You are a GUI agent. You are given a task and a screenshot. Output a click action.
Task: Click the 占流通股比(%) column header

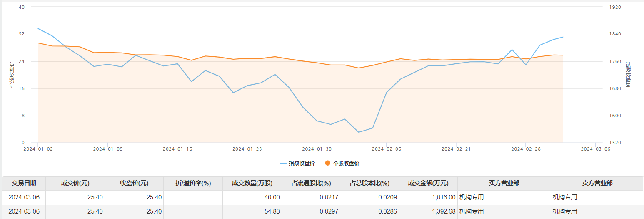(x=311, y=183)
